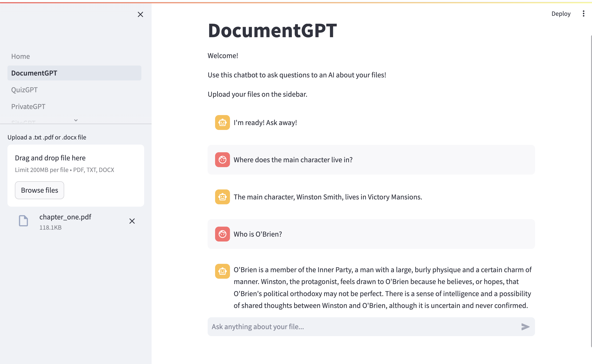The width and height of the screenshot is (592, 364).
Task: Open the QuizGPT page
Action: [x=24, y=90]
